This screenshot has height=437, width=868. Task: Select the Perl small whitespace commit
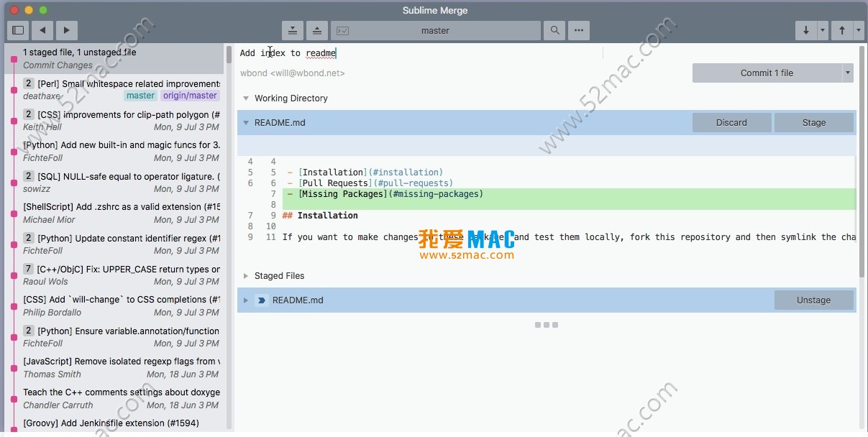[115, 89]
